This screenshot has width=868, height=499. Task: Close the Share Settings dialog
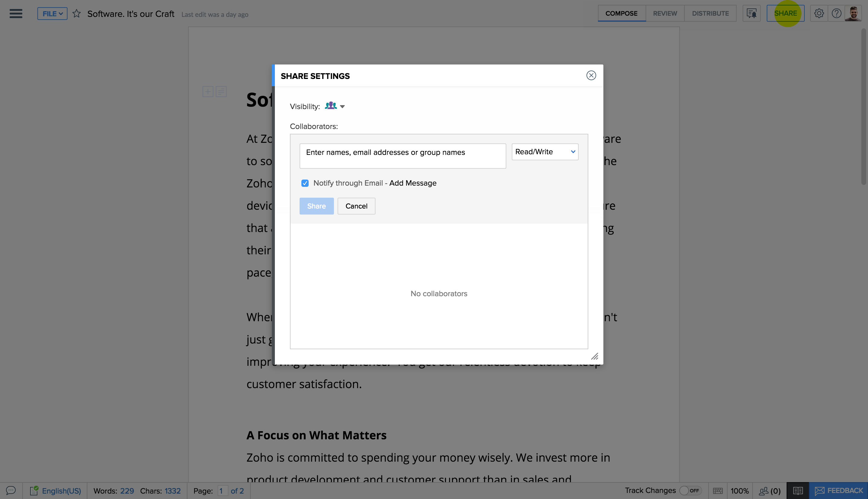click(x=591, y=75)
